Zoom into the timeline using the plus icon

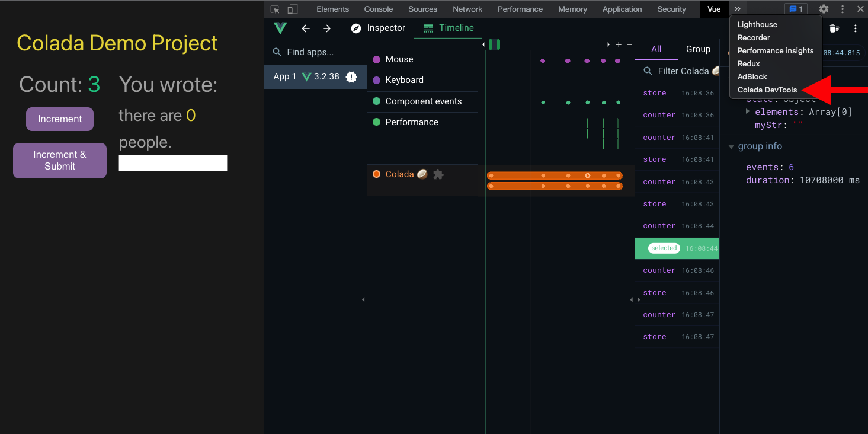tap(619, 44)
